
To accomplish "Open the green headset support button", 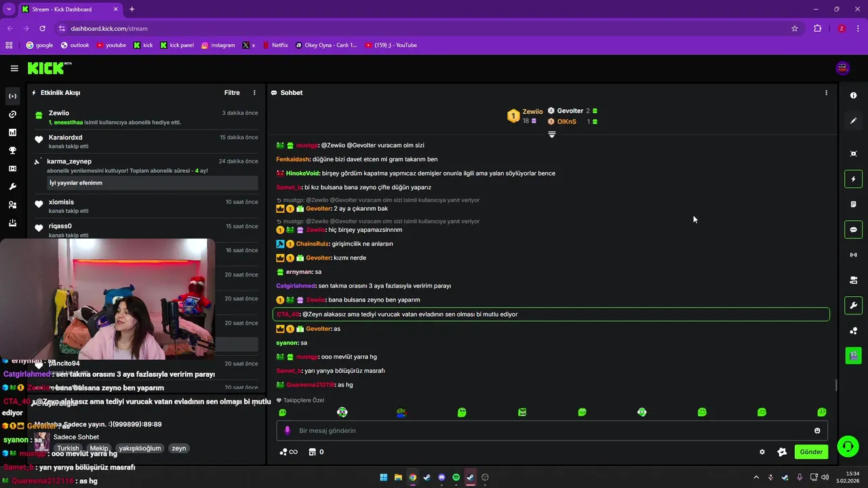I will tap(847, 447).
